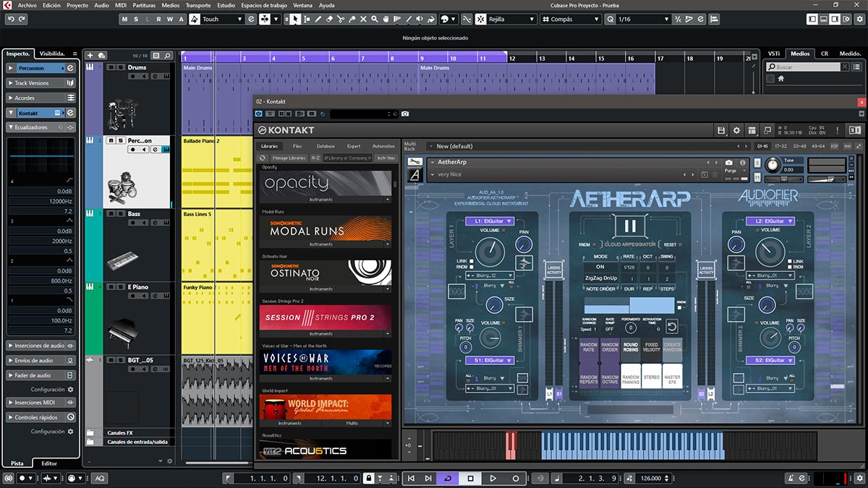Click the MASTER EFX button
868x488 pixels.
tap(673, 376)
